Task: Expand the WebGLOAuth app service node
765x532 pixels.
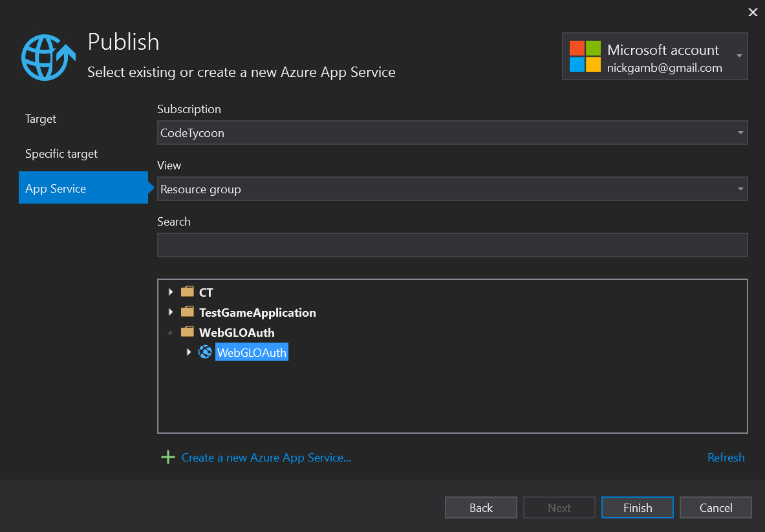Action: pos(189,352)
